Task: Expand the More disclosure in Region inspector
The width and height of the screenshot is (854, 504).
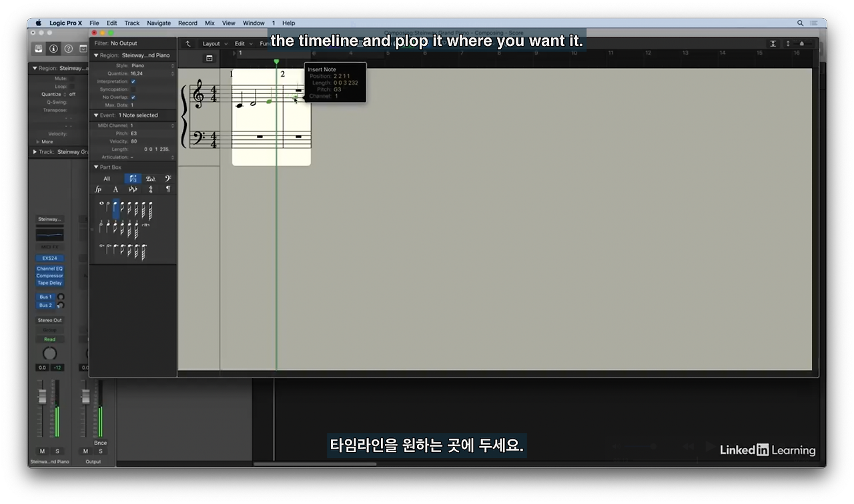Action: click(x=37, y=142)
